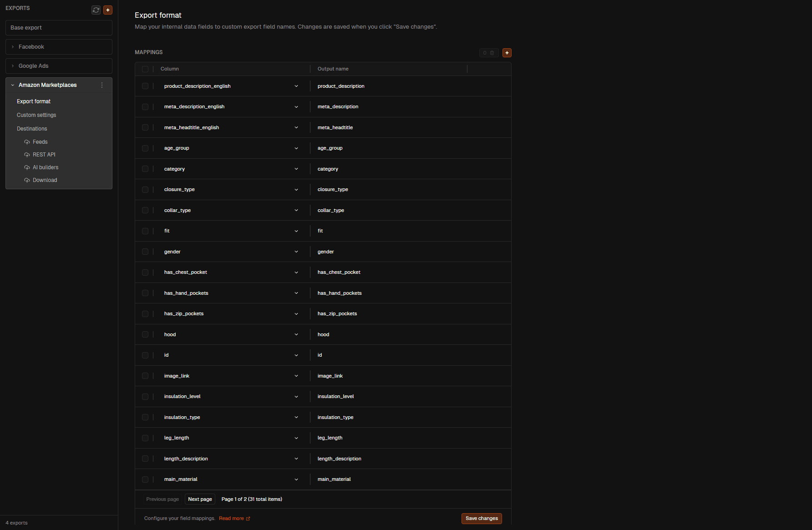This screenshot has width=812, height=530.
Task: Click the Save changes button
Action: pyautogui.click(x=481, y=518)
